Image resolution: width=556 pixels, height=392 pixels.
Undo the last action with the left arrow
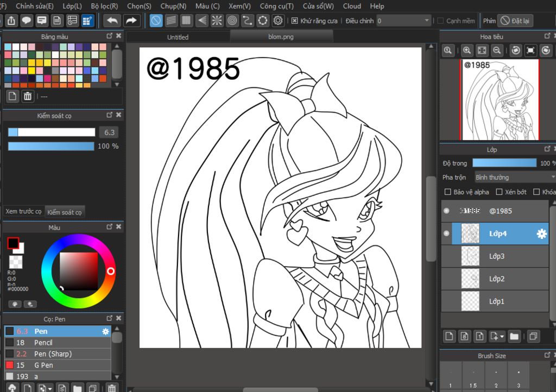112,21
